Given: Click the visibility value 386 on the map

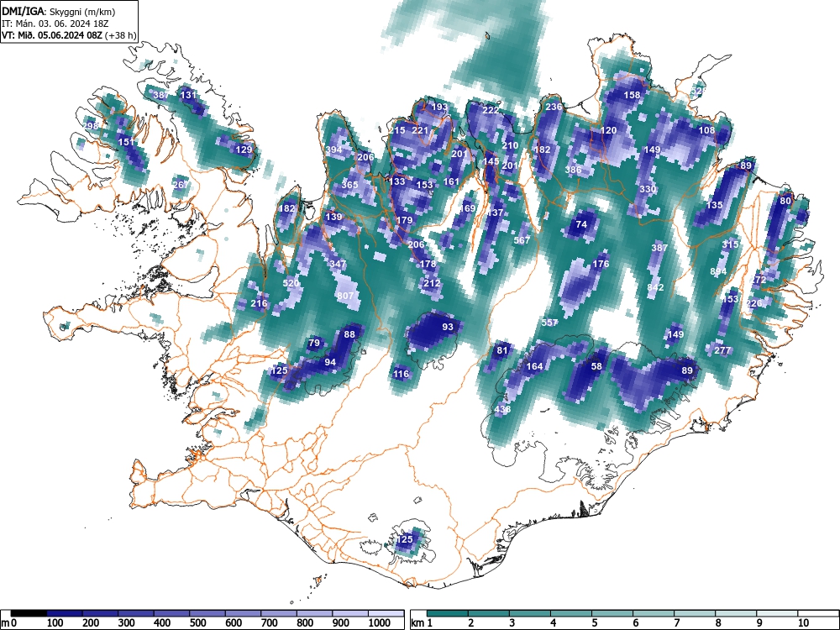Looking at the screenshot, I should click(573, 170).
